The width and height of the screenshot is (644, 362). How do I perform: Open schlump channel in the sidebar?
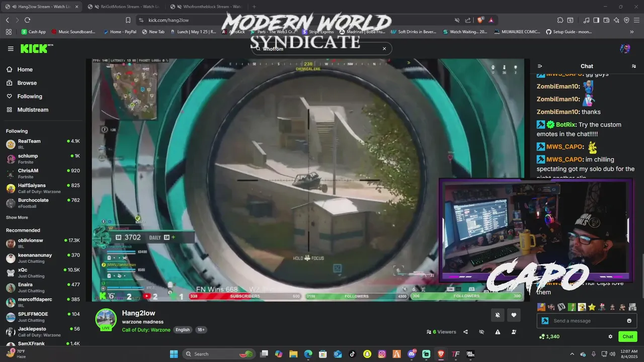pos(43,158)
